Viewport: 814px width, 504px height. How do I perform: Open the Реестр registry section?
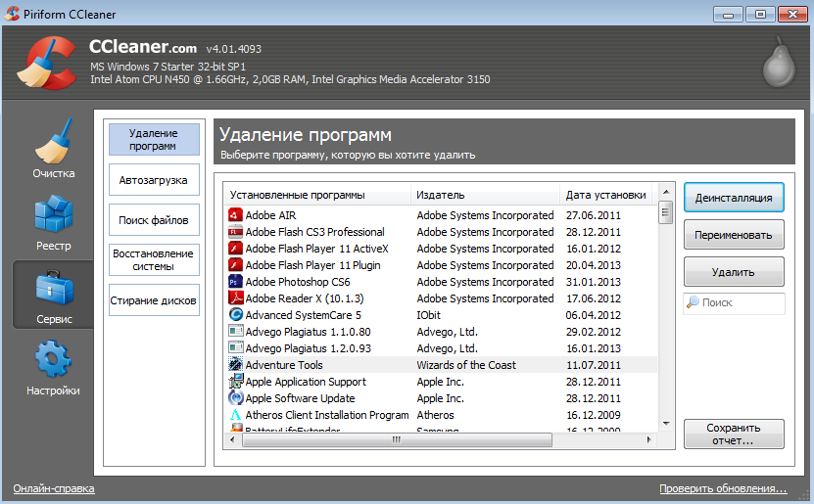tap(54, 223)
